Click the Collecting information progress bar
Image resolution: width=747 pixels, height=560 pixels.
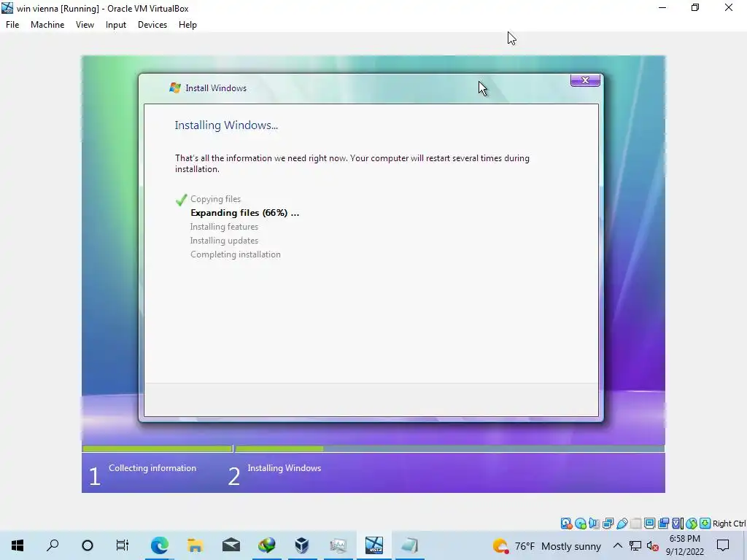coord(158,448)
